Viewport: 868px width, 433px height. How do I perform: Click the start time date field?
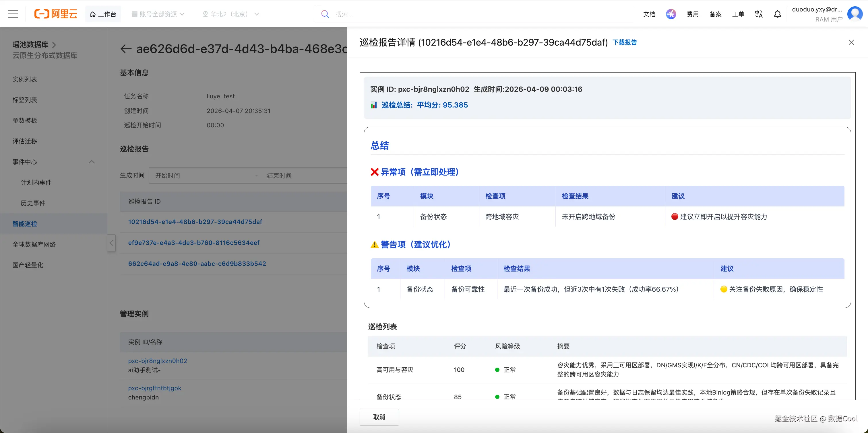[x=202, y=175]
